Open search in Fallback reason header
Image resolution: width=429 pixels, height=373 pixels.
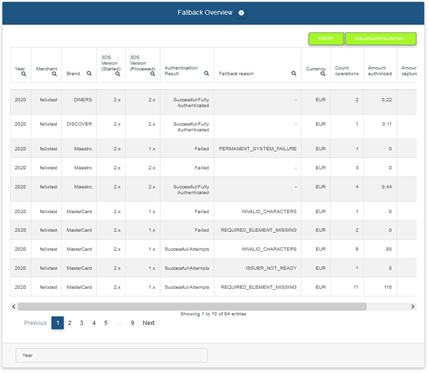point(294,73)
